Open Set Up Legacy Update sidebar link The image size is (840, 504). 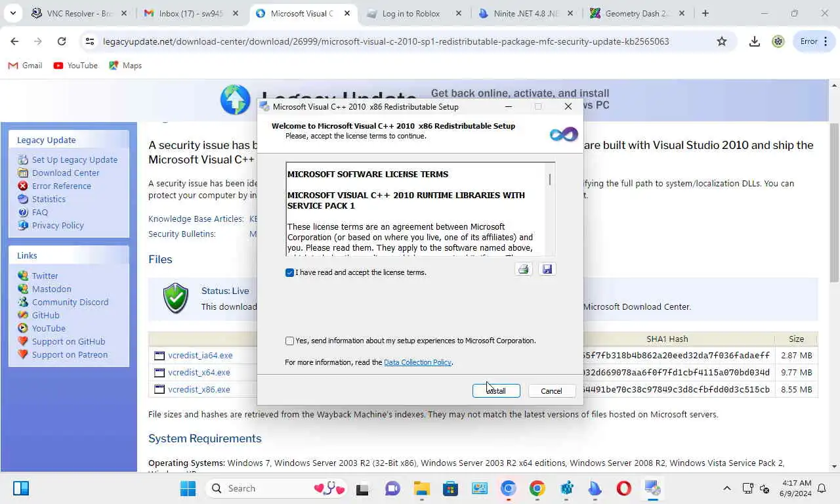pos(75,159)
